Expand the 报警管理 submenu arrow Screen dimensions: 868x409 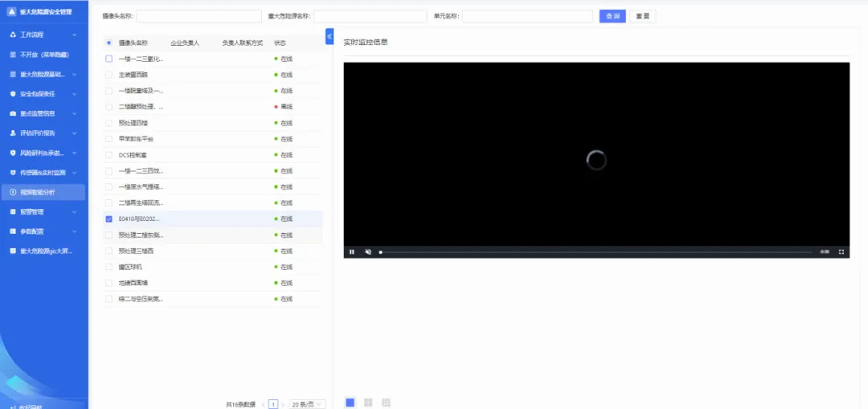point(74,212)
